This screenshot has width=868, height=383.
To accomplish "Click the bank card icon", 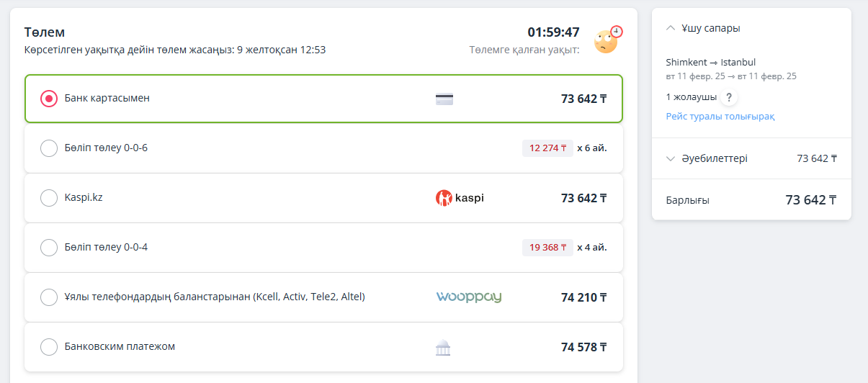I will [x=444, y=99].
